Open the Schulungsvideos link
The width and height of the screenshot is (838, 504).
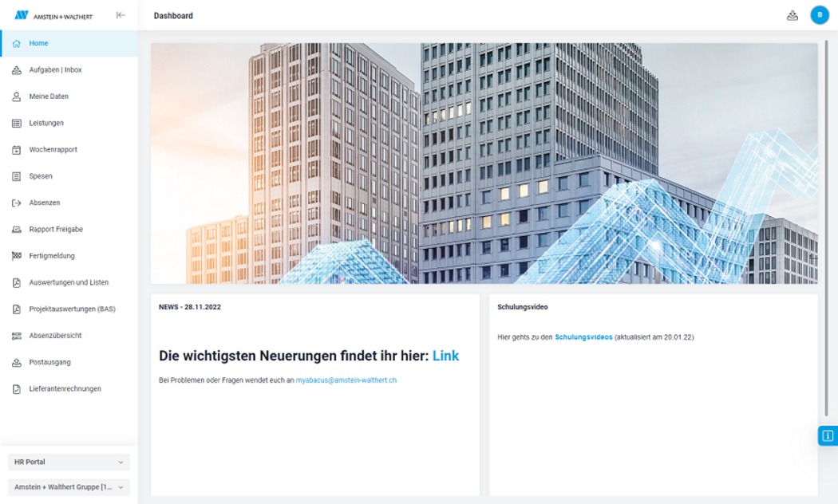[x=583, y=337]
